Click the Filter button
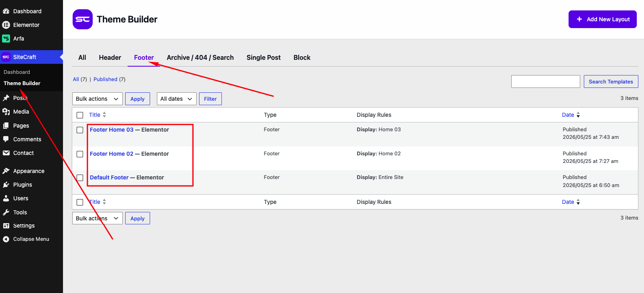 click(210, 99)
